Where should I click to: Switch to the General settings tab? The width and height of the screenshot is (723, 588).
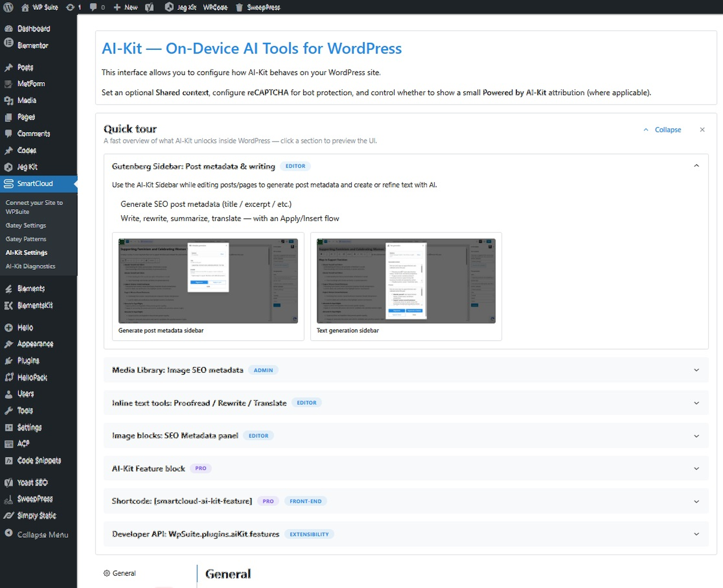point(120,574)
